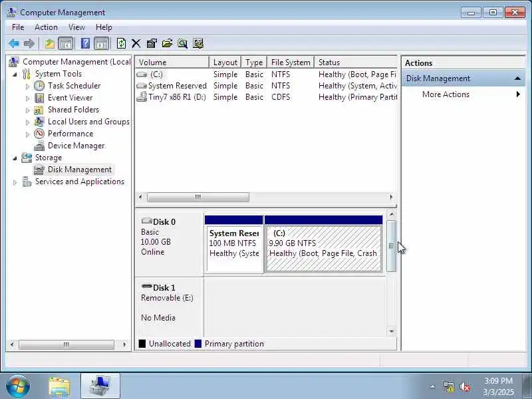Select the System Reserved volume row
Screen dimensions: 532x399
coord(266,86)
